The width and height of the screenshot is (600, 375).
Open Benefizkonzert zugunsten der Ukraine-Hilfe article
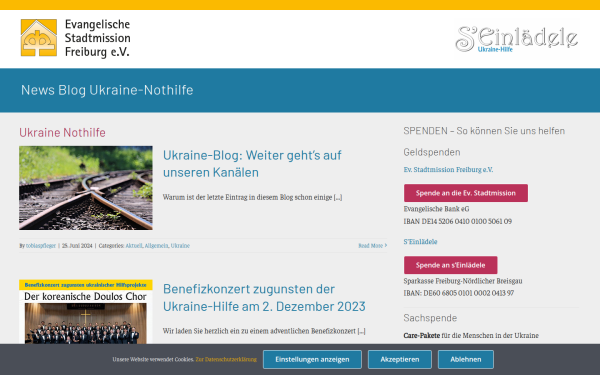pos(264,297)
